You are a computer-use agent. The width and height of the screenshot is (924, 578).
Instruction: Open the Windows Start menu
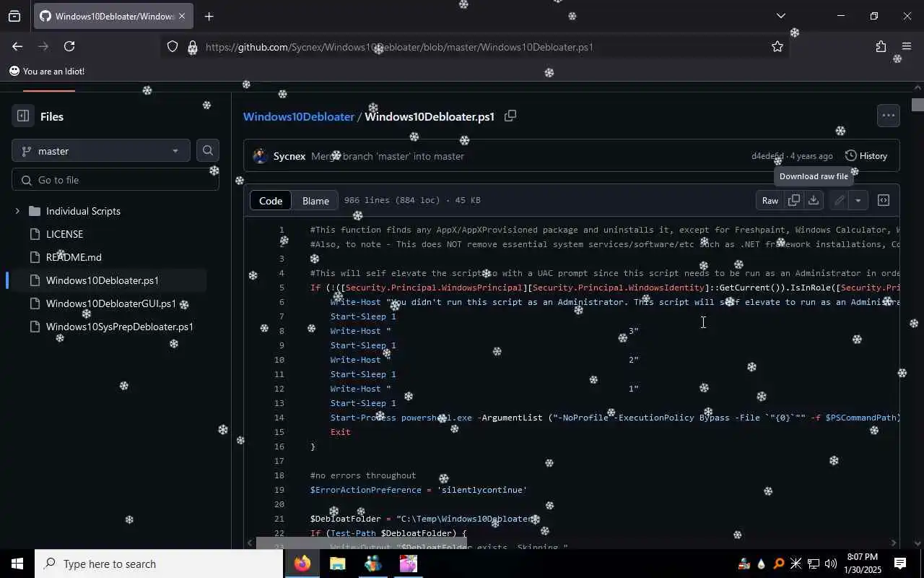coord(17,564)
